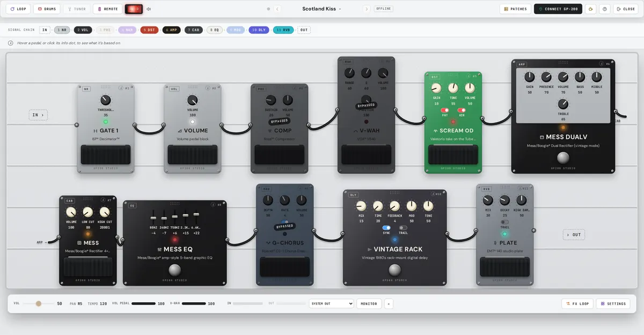Click the red record indicator button
Viewport: 644px width, 335px height.
click(134, 9)
